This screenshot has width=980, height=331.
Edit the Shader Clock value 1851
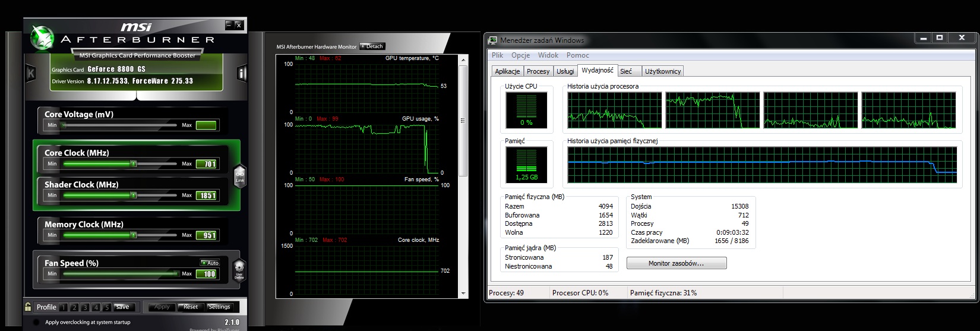pyautogui.click(x=206, y=196)
